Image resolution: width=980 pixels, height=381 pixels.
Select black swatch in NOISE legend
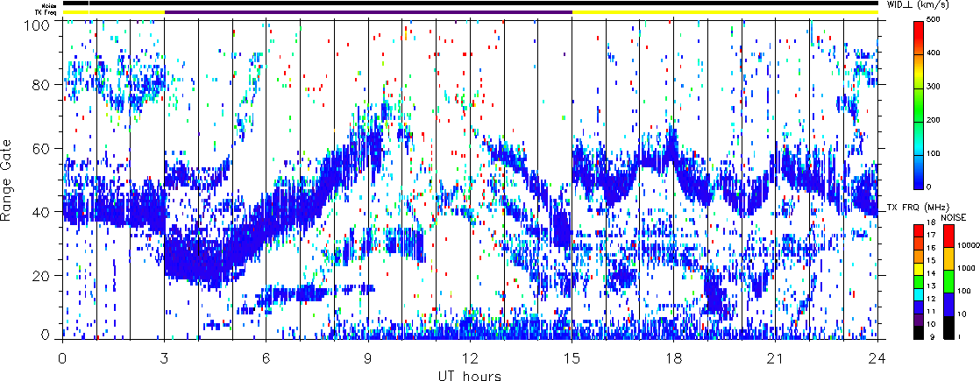coord(948,328)
